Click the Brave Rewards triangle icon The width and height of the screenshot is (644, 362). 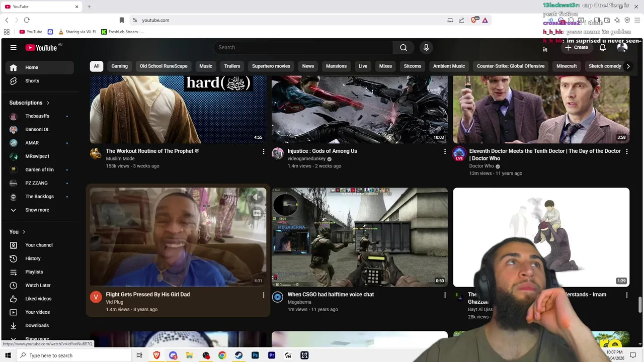(x=485, y=20)
